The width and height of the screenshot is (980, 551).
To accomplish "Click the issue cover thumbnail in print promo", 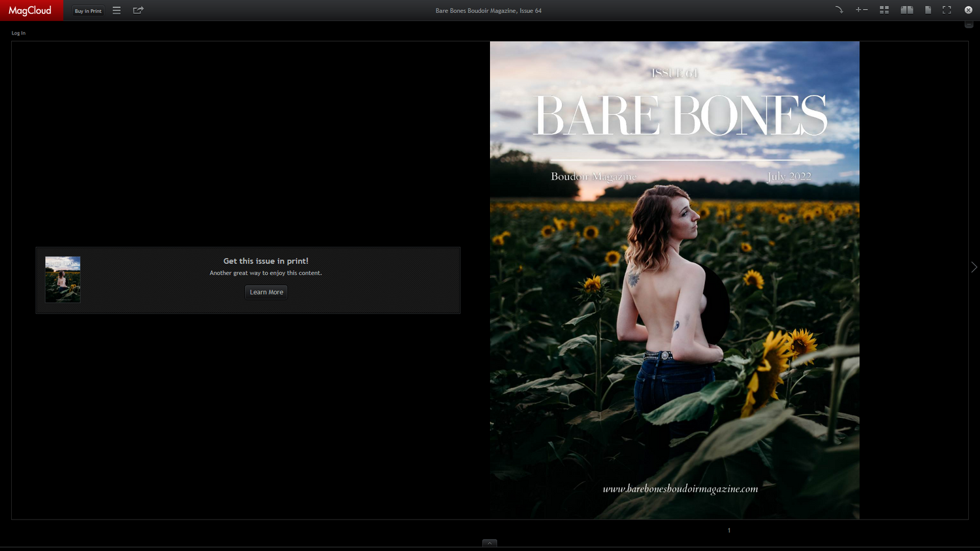I will [x=63, y=279].
